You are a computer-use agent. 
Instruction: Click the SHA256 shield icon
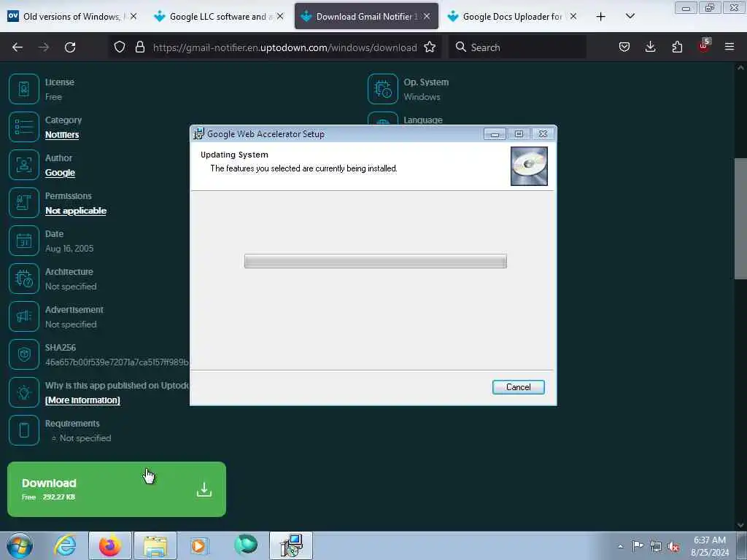(x=24, y=354)
